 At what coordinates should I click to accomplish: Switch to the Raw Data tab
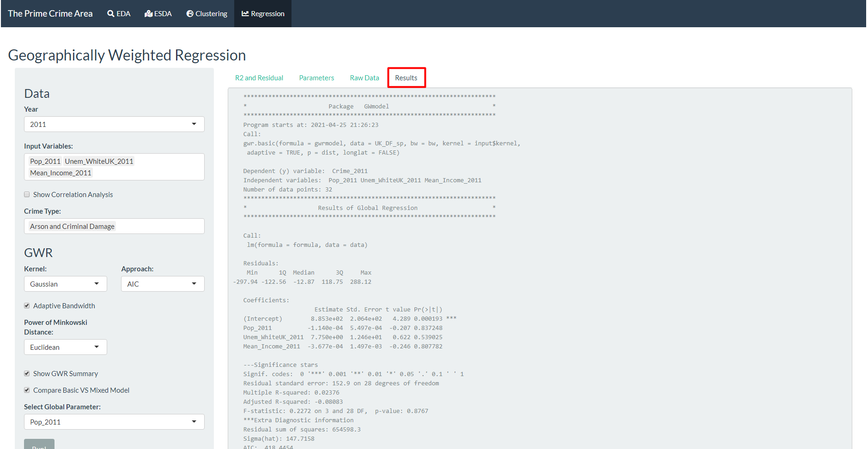tap(364, 78)
